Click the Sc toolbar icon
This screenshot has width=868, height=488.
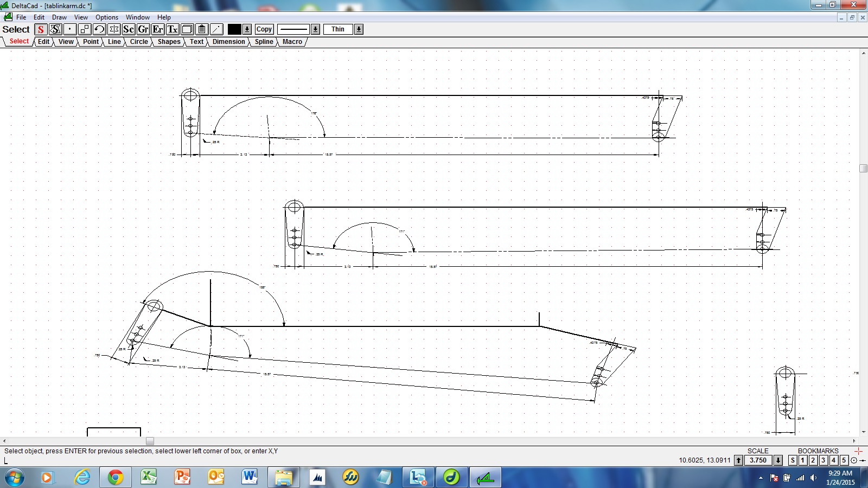[x=129, y=29]
